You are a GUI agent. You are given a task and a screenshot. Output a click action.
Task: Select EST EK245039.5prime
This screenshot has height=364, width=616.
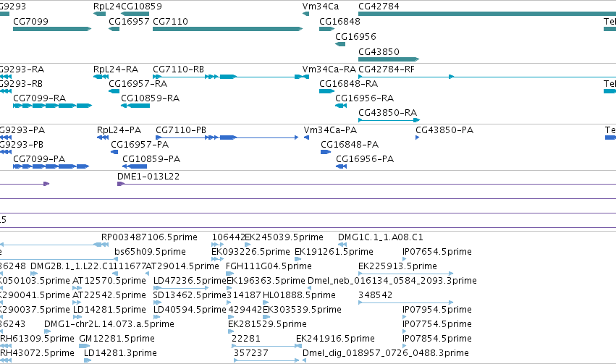(284, 237)
